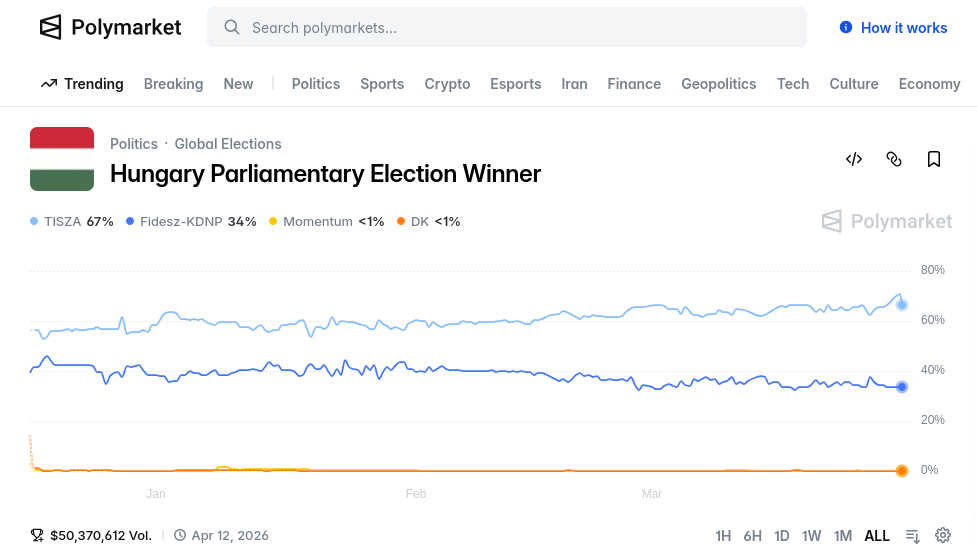977x560 pixels.
Task: Click the Polymarket logo icon
Action: tap(50, 27)
